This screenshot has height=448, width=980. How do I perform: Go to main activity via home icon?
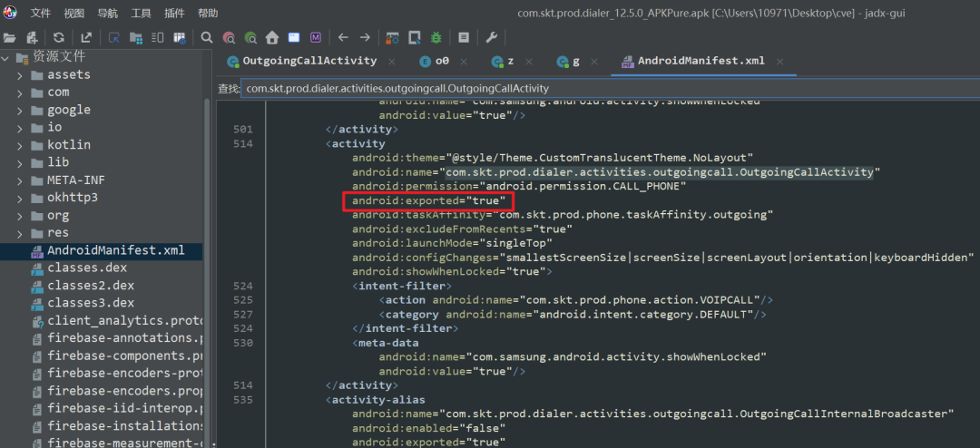(272, 37)
